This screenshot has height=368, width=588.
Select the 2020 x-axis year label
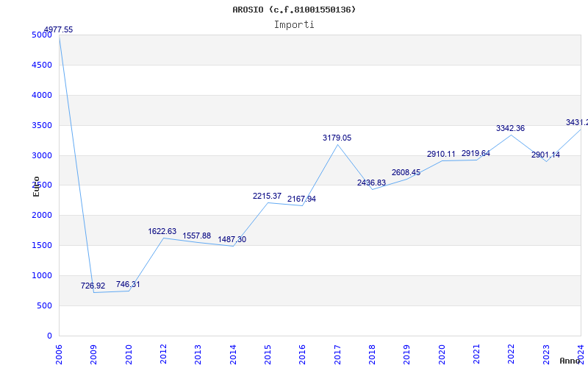pyautogui.click(x=442, y=353)
